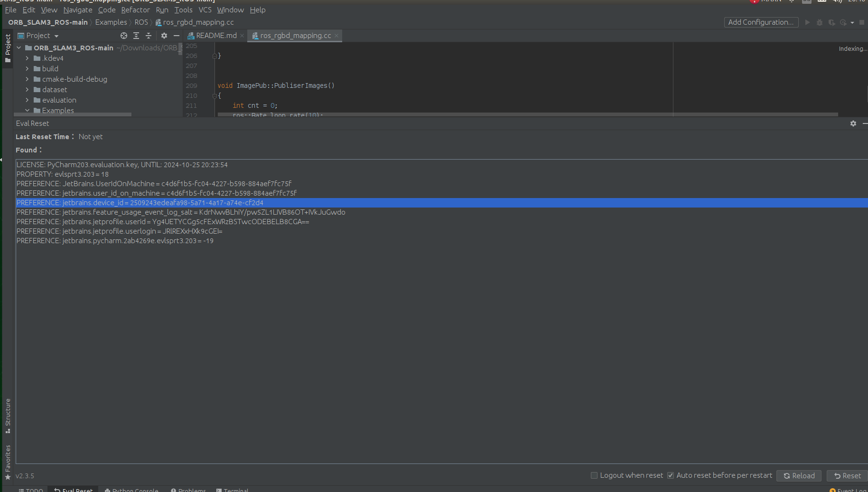Uncheck Auto reset before per restart
Image resolution: width=868 pixels, height=492 pixels.
[x=671, y=475]
